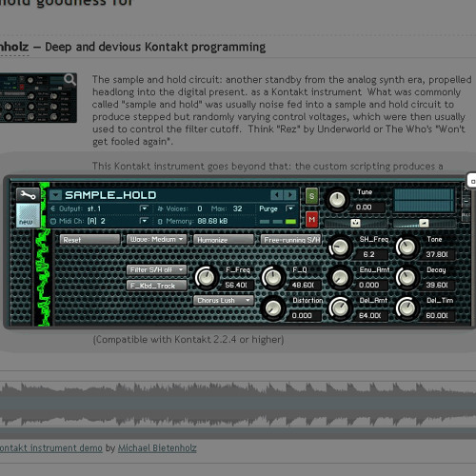
Task: Click the instrument 'new' thumbnail icon
Action: coord(28,215)
